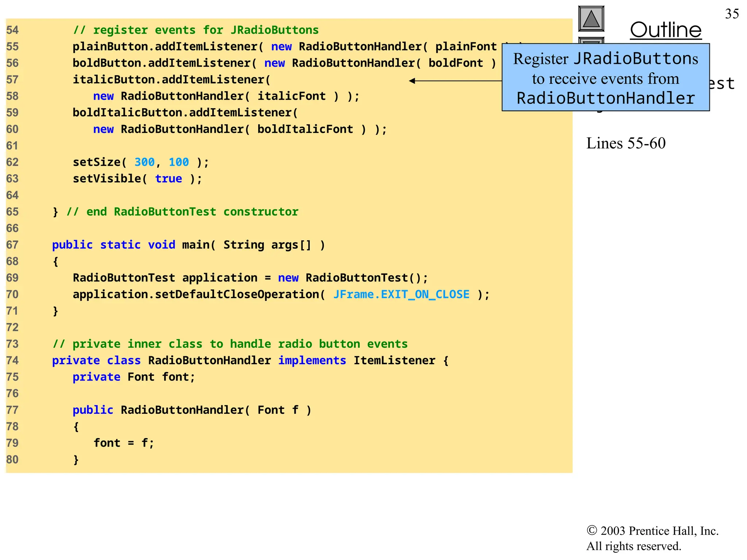747x560 pixels.
Task: Click the 'register events for JRadioButtons' comment
Action: 196,30
